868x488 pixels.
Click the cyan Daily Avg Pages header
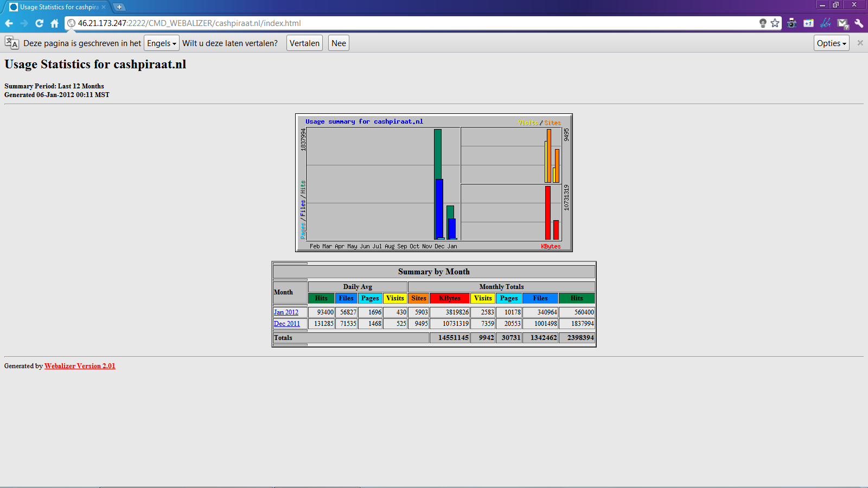pos(370,298)
